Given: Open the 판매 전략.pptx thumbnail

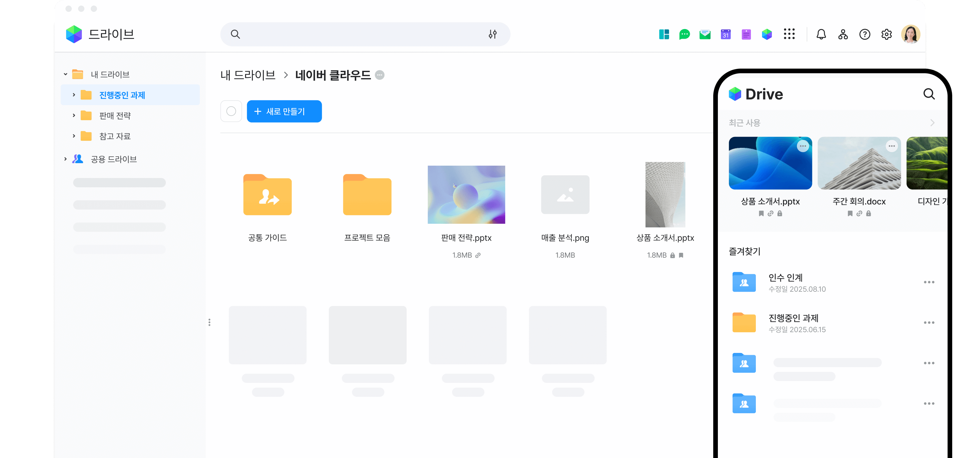Looking at the screenshot, I should [x=466, y=195].
